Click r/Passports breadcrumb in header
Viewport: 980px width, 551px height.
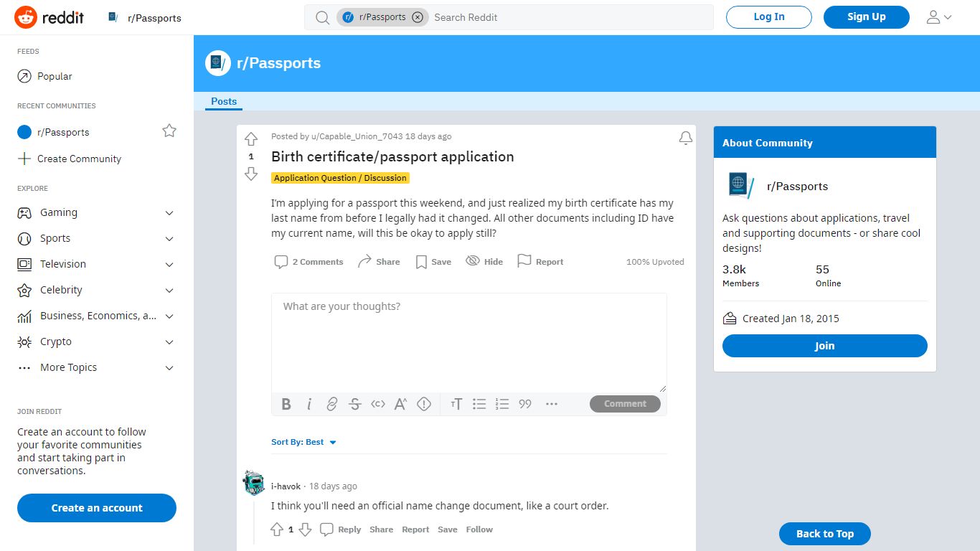point(154,18)
